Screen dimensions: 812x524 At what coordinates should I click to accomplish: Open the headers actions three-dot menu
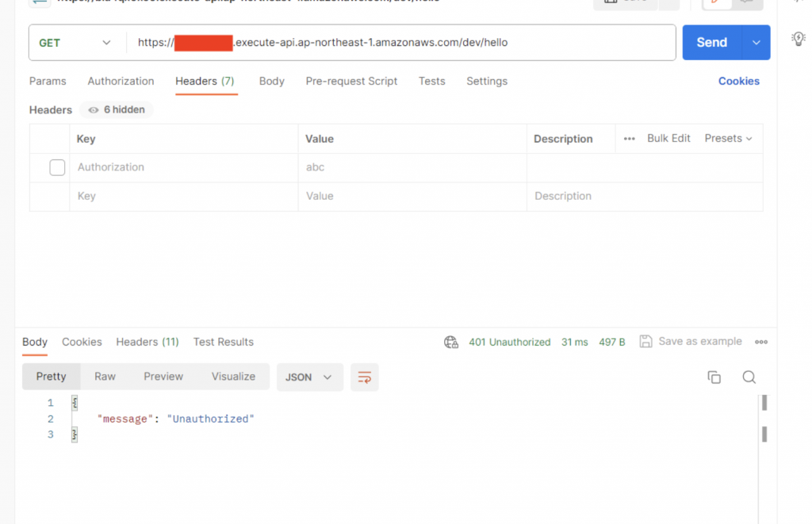(x=629, y=138)
